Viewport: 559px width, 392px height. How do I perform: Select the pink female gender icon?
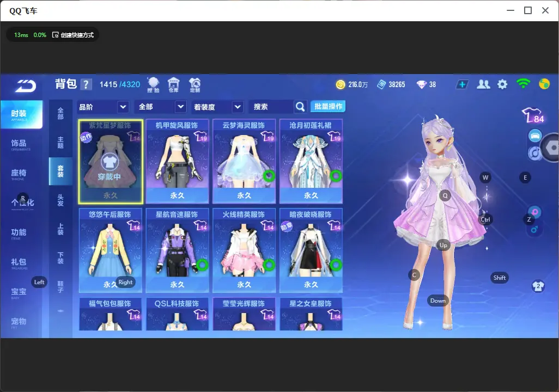(535, 212)
